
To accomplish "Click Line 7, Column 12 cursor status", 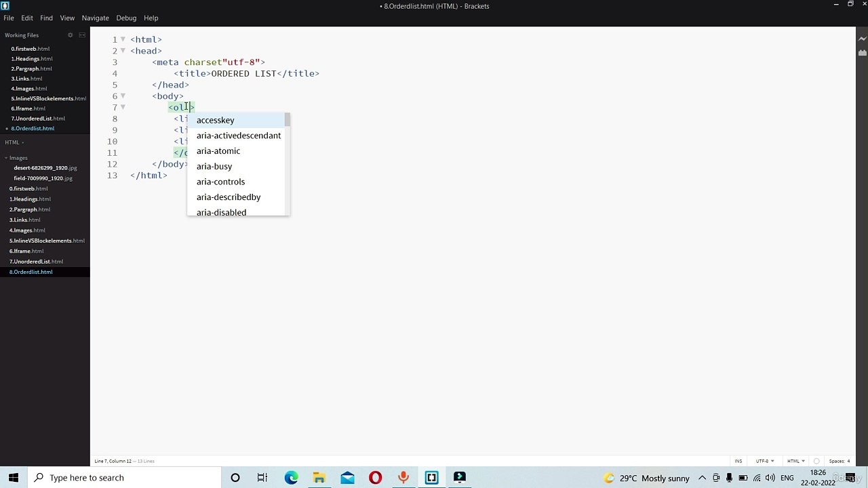I will click(113, 461).
